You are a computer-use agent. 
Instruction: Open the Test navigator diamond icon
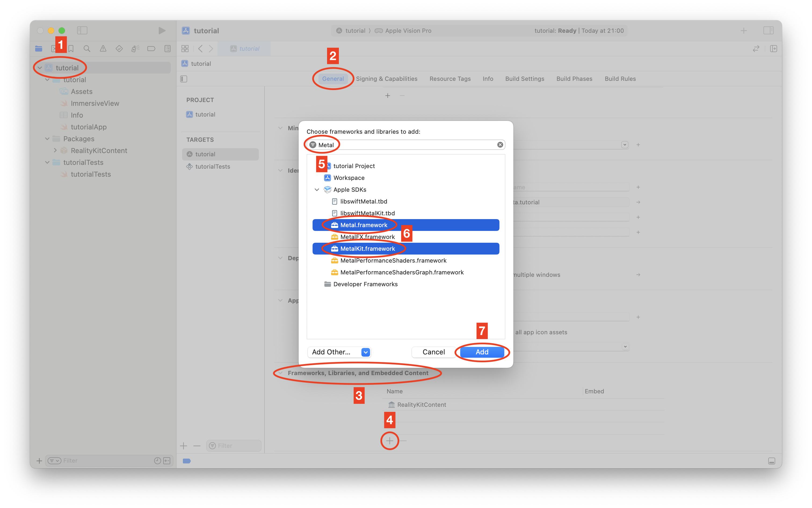[x=119, y=49]
